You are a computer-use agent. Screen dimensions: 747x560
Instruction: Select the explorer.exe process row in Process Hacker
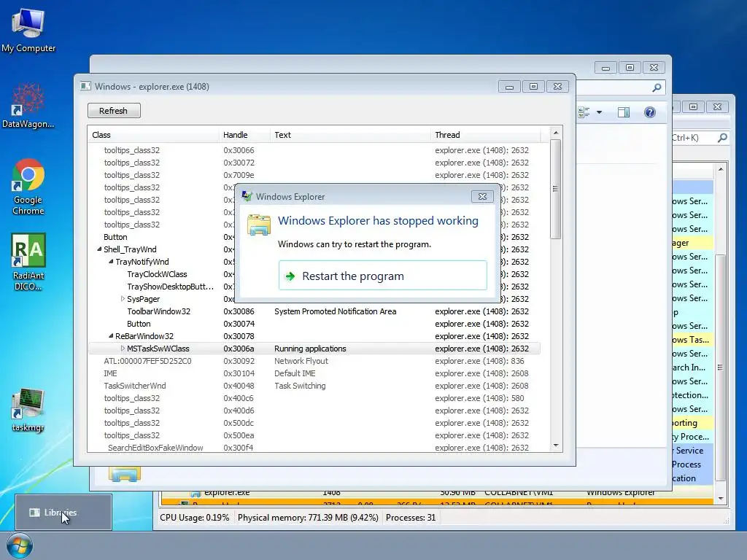437,492
